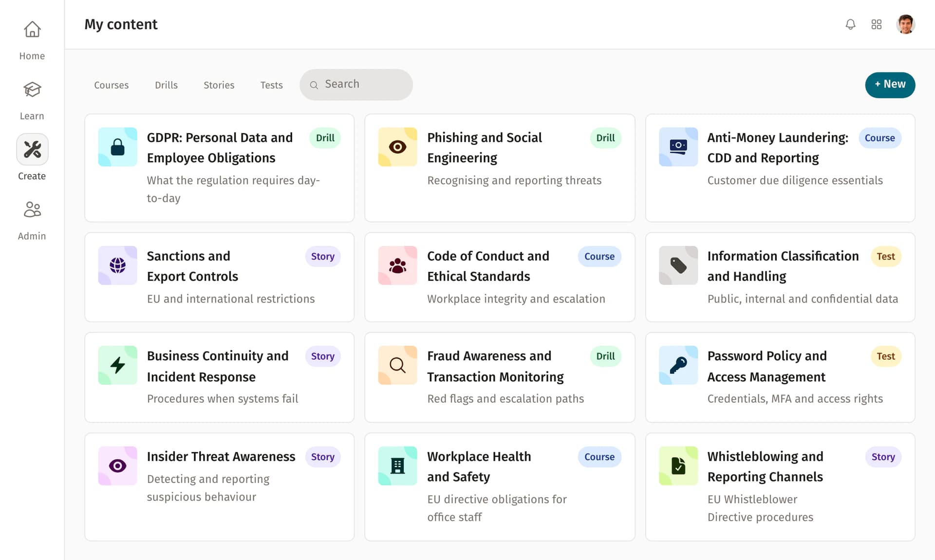The height and width of the screenshot is (560, 935).
Task: Click the eye icon on Insider Threat card
Action: click(x=117, y=466)
